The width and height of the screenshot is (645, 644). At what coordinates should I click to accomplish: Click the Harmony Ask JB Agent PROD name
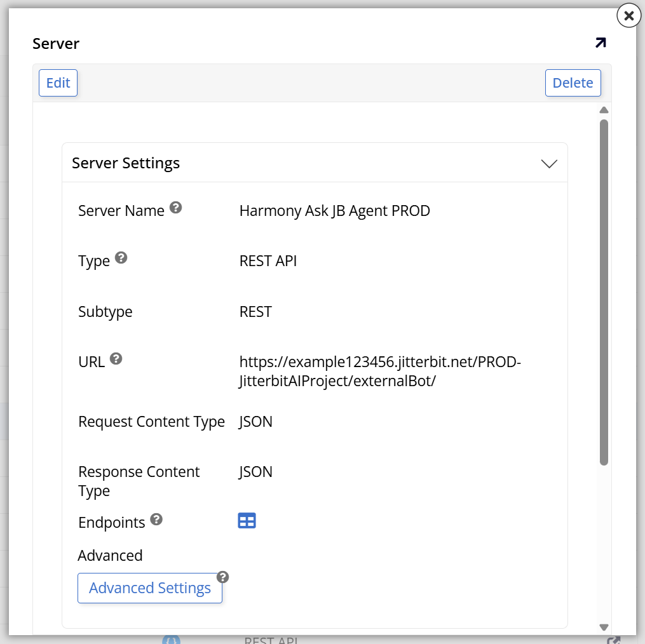334,211
